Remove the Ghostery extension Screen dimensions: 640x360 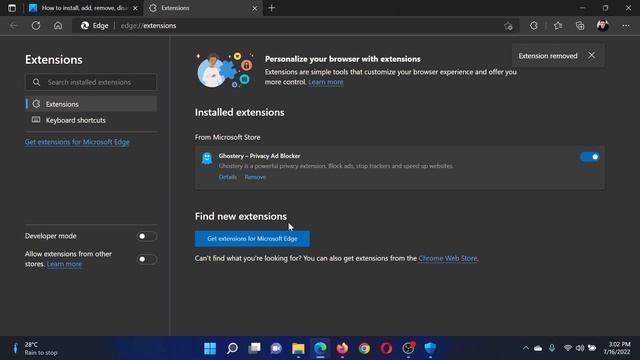[x=256, y=177]
